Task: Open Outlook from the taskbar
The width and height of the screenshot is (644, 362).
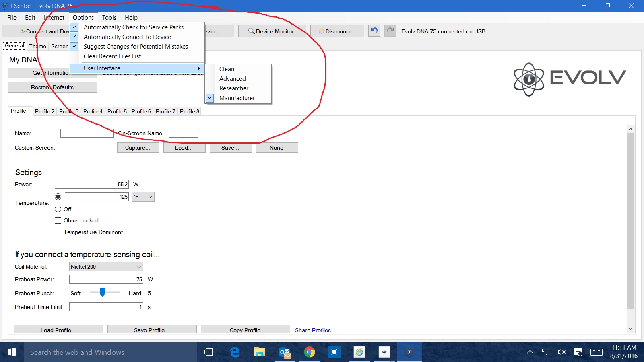Action: (285, 352)
